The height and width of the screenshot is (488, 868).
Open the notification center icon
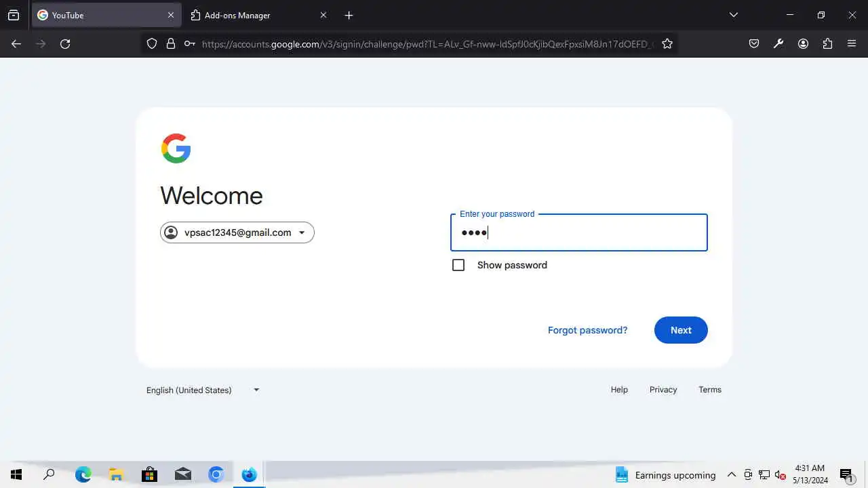pos(846,475)
